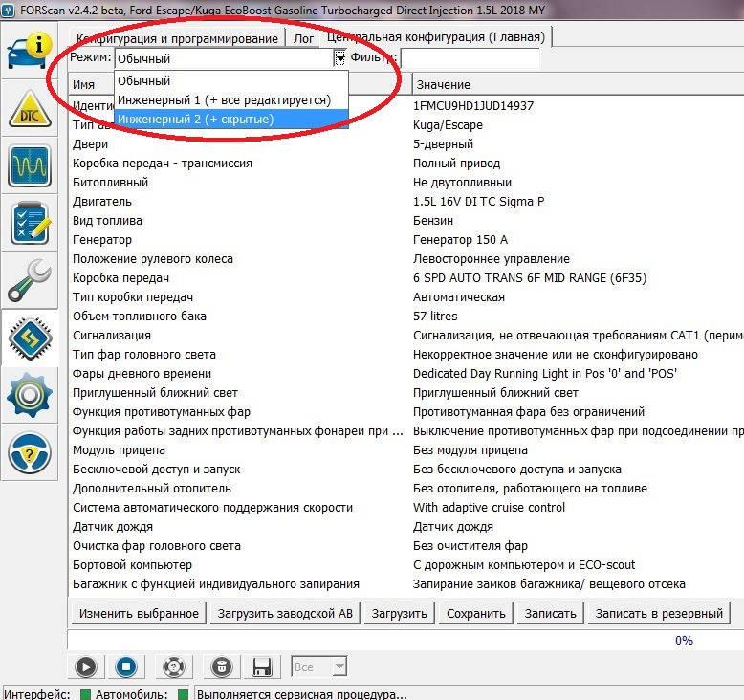
Task: Click the Значение column header
Action: coord(578,84)
